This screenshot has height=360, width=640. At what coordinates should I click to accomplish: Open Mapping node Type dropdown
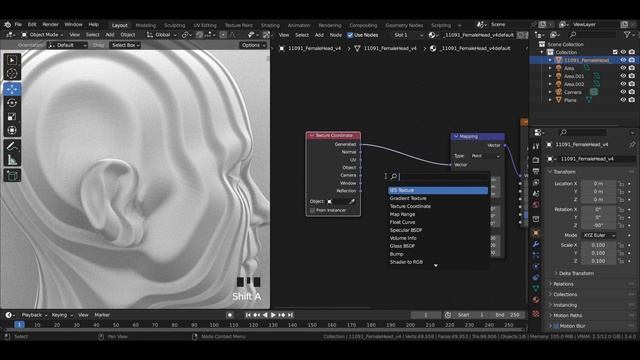485,156
